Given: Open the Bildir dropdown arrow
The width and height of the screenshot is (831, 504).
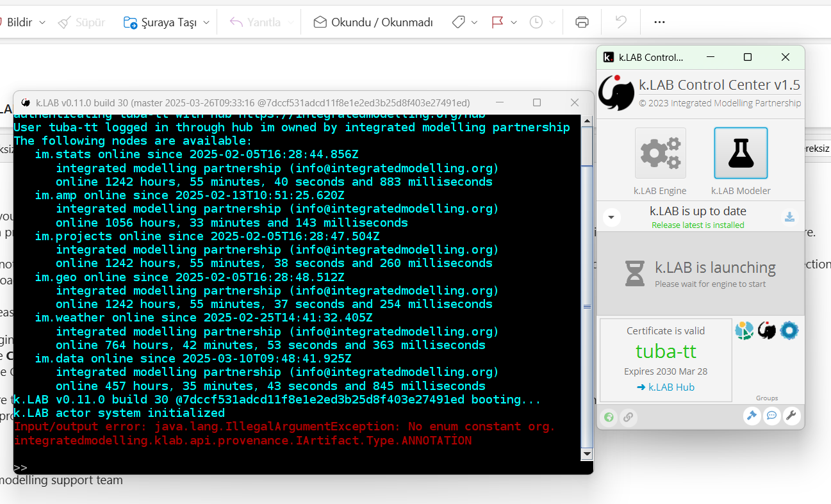Looking at the screenshot, I should coord(42,22).
